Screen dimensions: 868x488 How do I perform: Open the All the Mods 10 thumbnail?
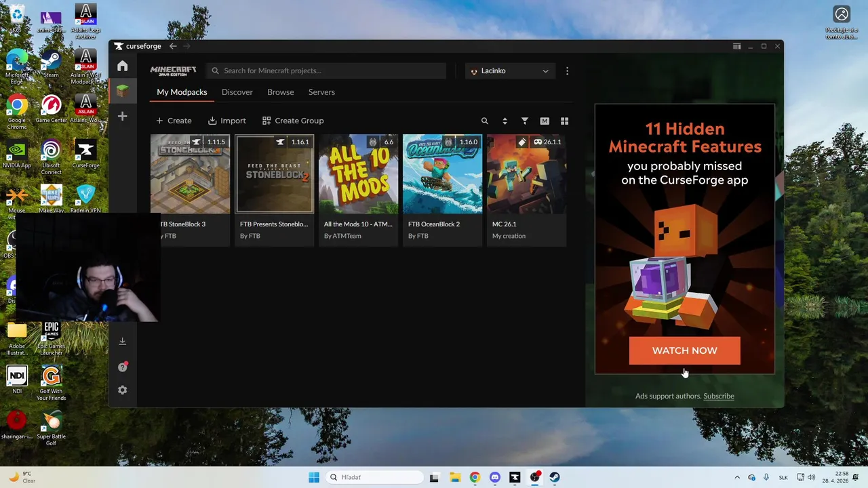(x=358, y=174)
